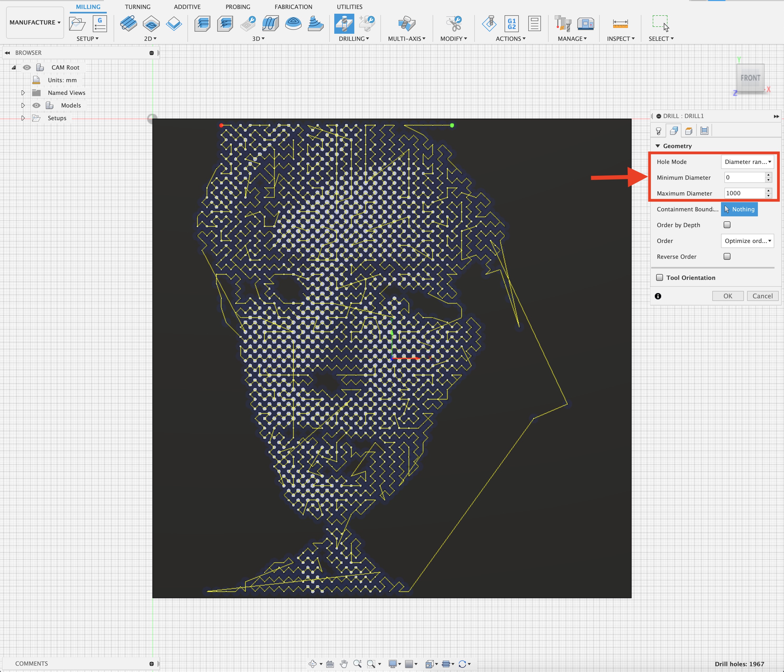
Task: Open the Post Process G1 G2 icon
Action: 511,24
